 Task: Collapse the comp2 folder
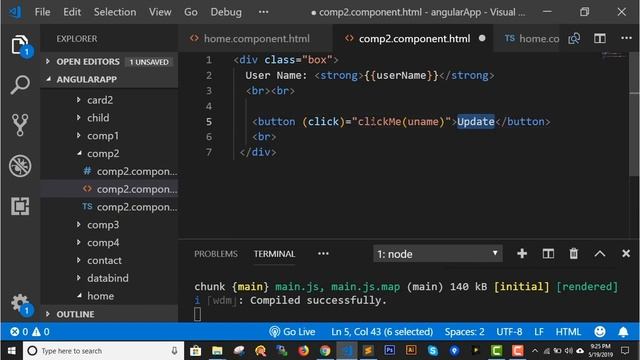click(x=103, y=153)
